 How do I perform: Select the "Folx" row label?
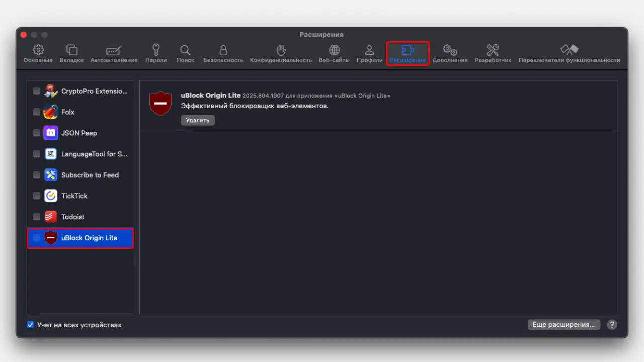point(68,112)
